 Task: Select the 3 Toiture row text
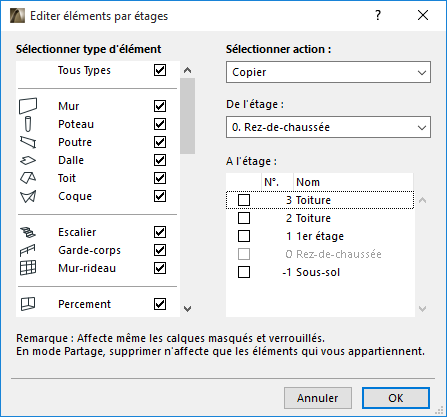point(308,200)
